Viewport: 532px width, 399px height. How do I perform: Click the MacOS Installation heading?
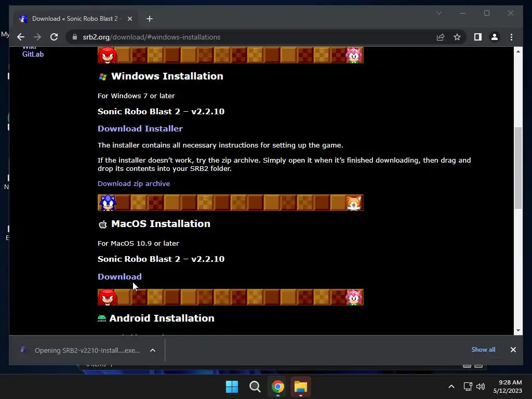(x=161, y=223)
